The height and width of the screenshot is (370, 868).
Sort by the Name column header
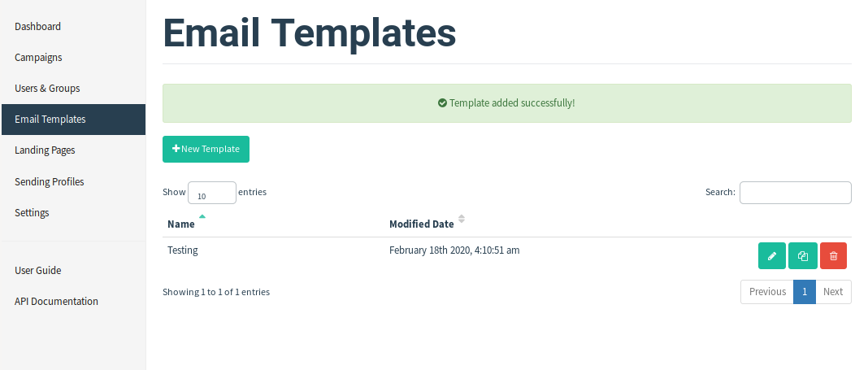(x=181, y=224)
